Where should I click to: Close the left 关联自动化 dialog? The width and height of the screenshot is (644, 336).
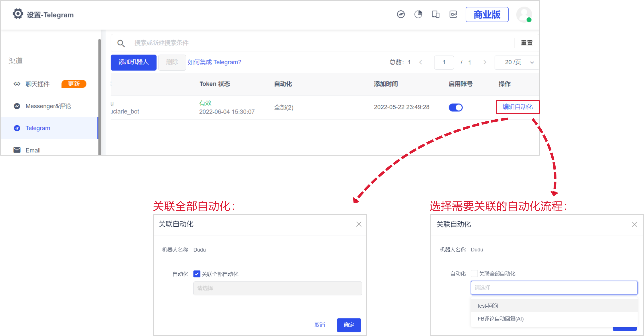click(x=359, y=224)
